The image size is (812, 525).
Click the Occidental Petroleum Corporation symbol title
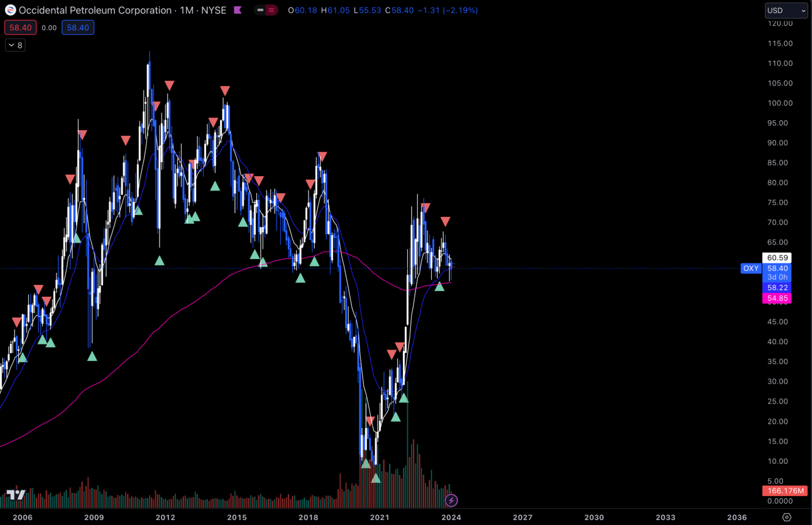pos(95,10)
